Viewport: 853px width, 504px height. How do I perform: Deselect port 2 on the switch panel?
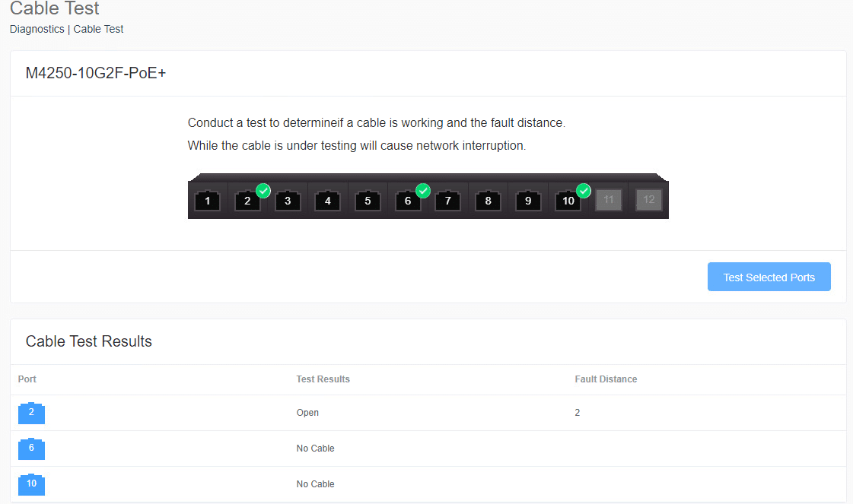coord(247,200)
